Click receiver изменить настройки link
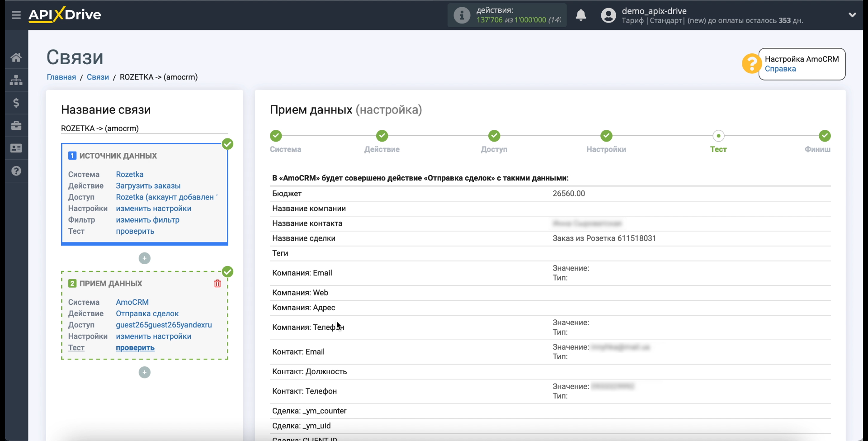The width and height of the screenshot is (868, 441). (154, 336)
